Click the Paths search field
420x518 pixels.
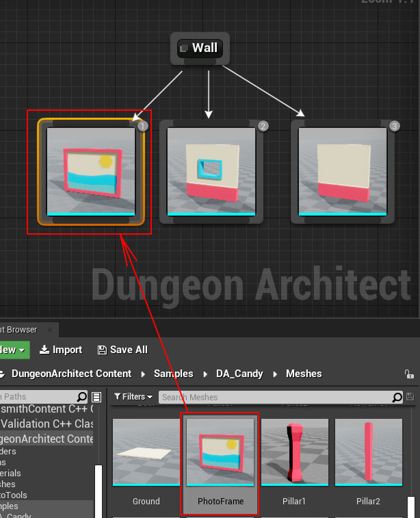coord(44,396)
